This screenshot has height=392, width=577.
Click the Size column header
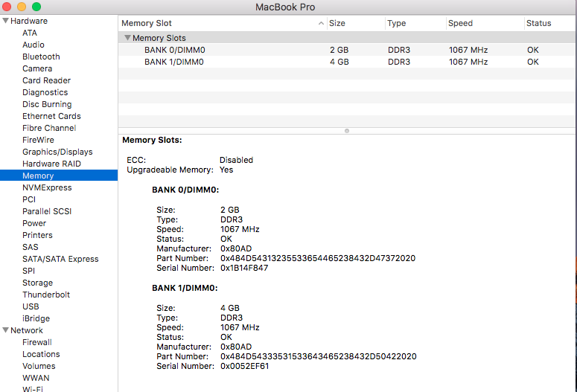[x=355, y=23]
